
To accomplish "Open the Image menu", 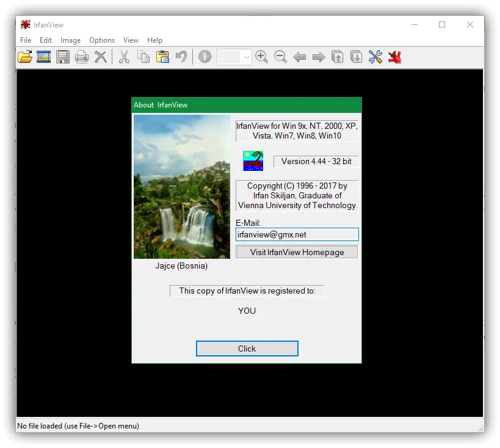I will (x=70, y=40).
